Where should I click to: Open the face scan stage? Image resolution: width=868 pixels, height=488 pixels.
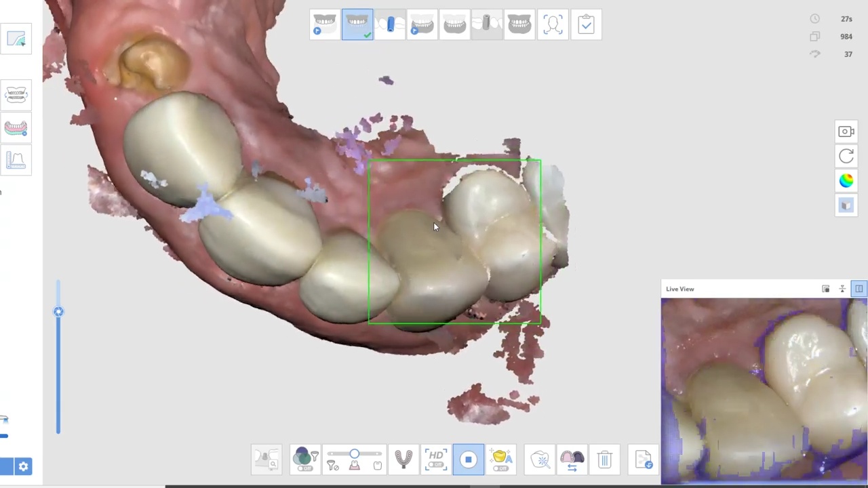(x=553, y=24)
